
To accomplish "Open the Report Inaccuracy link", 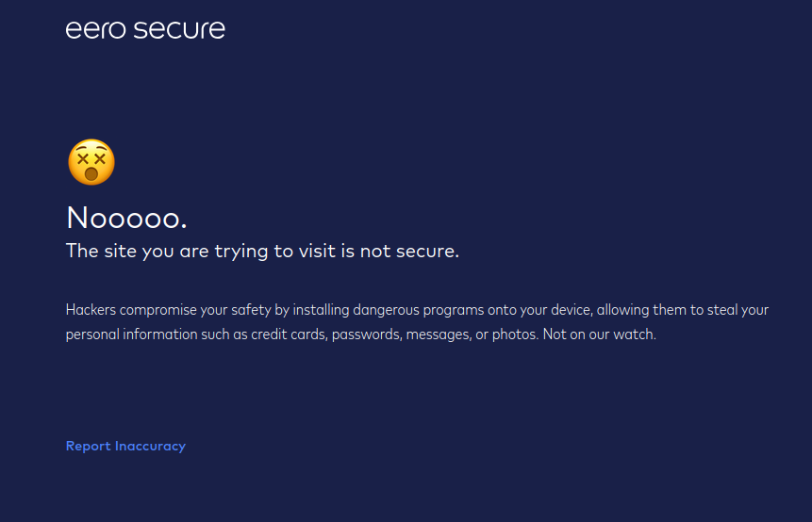I will point(125,446).
